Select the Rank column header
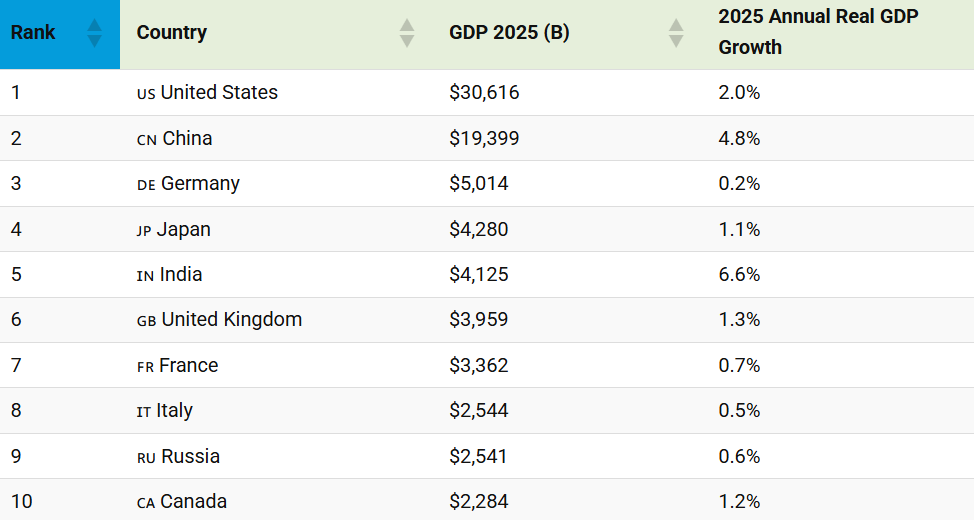Viewport: 974px width, 520px height. point(33,33)
